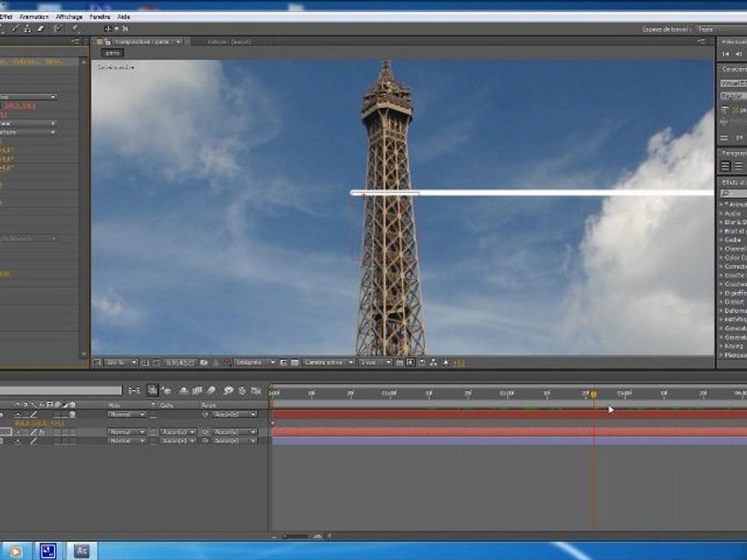
Task: Switch to the Calque viewer tab
Action: pos(229,42)
